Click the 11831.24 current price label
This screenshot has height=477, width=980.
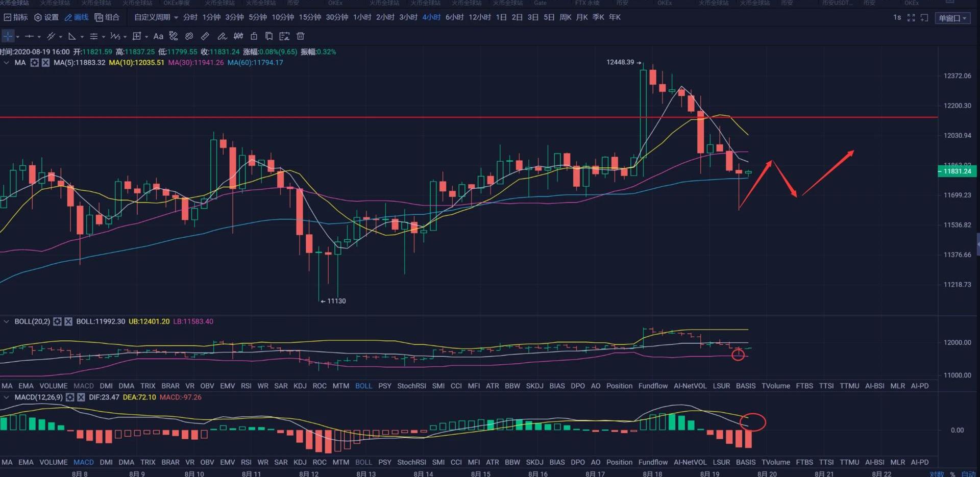957,171
